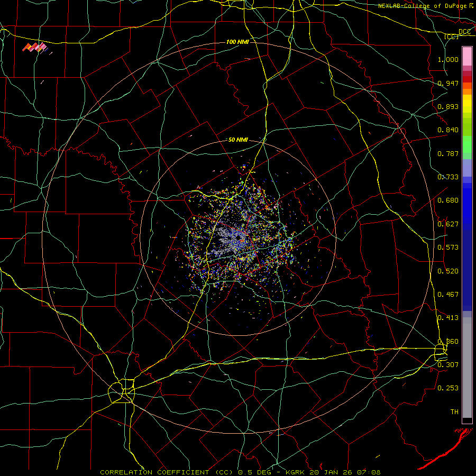Viewport: 476px width, 476px height.
Task: Click the 0.360 value on the scale
Action: (x=448, y=342)
